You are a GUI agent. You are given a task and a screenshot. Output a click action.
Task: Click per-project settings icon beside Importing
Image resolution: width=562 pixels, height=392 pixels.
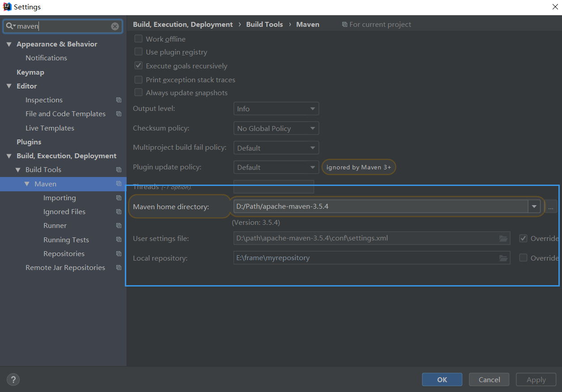[119, 198]
